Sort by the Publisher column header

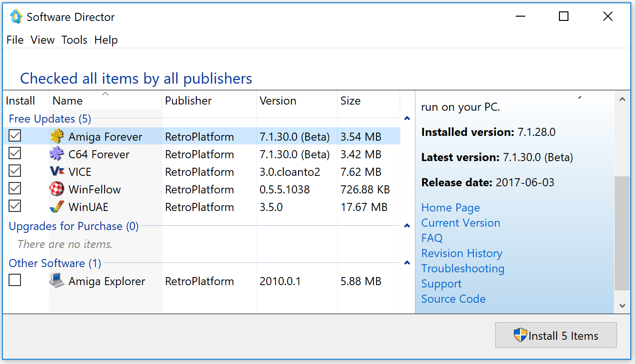pos(209,100)
